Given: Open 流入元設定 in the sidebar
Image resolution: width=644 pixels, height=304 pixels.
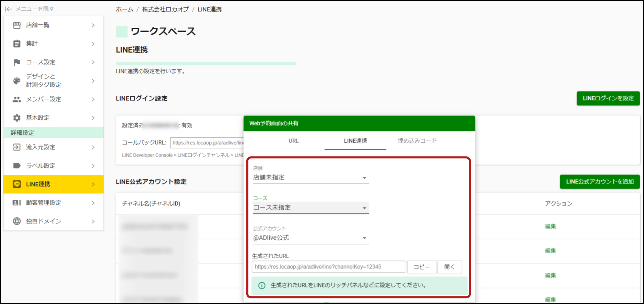Looking at the screenshot, I should click(54, 147).
